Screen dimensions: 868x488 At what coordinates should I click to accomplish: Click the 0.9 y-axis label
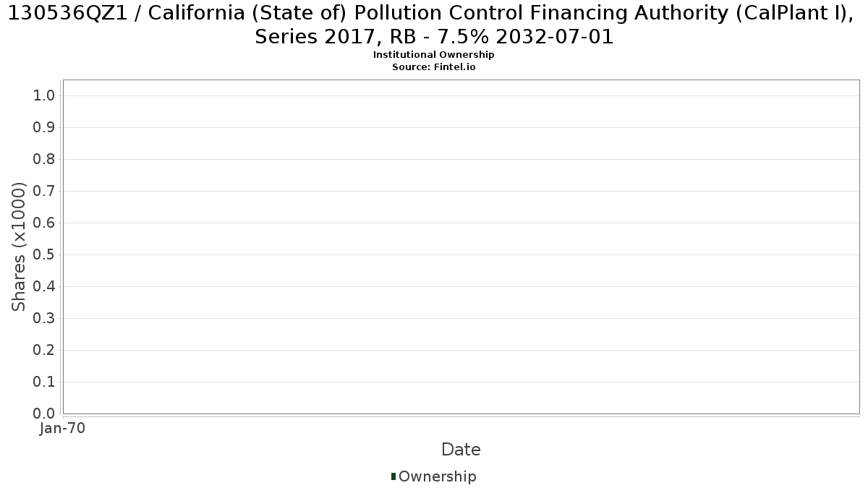pyautogui.click(x=44, y=128)
